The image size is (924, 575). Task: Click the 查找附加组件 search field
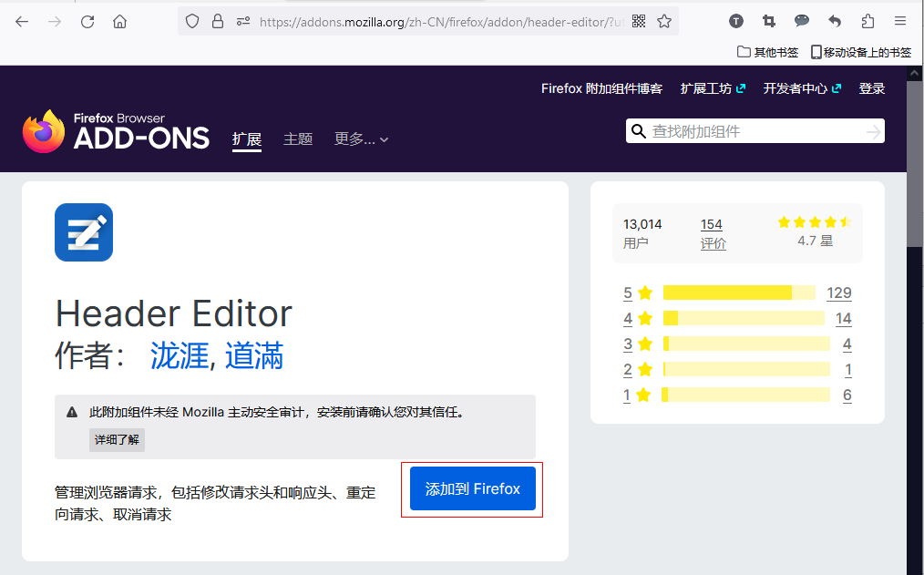[755, 131]
